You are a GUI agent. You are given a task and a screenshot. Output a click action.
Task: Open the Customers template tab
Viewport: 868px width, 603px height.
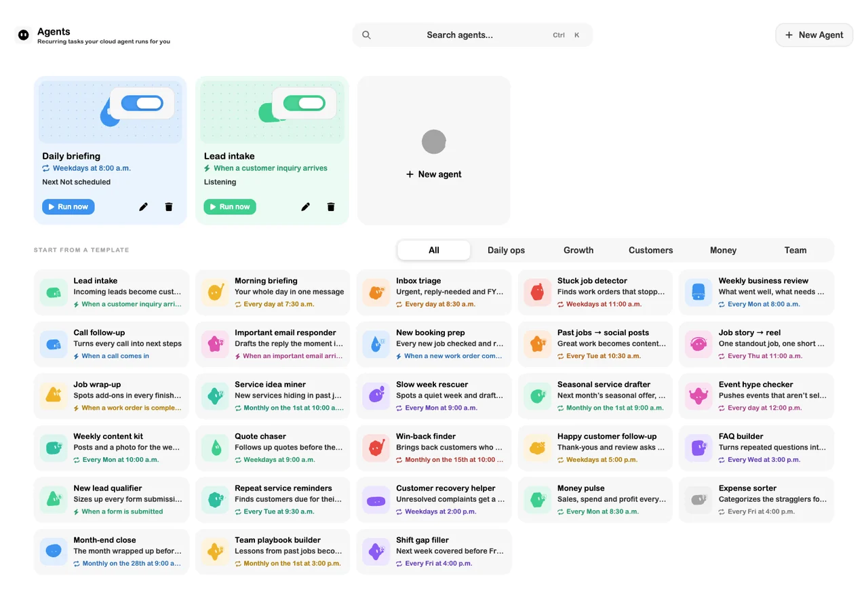(x=650, y=250)
